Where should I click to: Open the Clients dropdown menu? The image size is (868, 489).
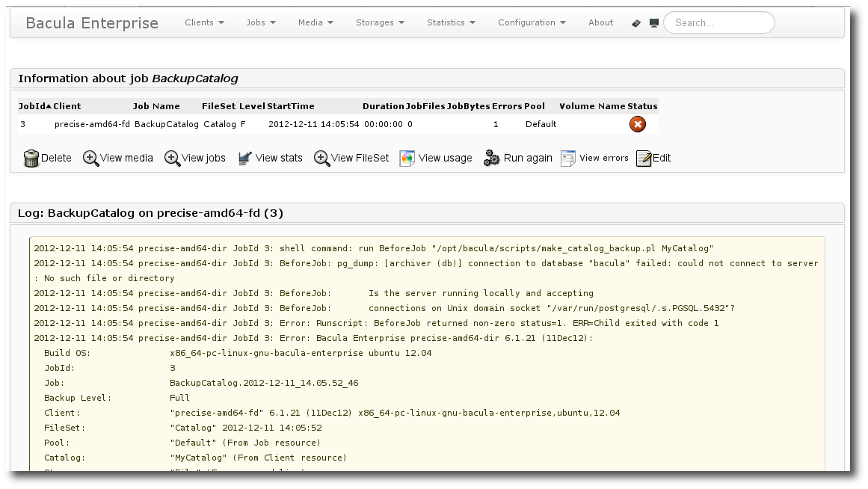coord(204,22)
